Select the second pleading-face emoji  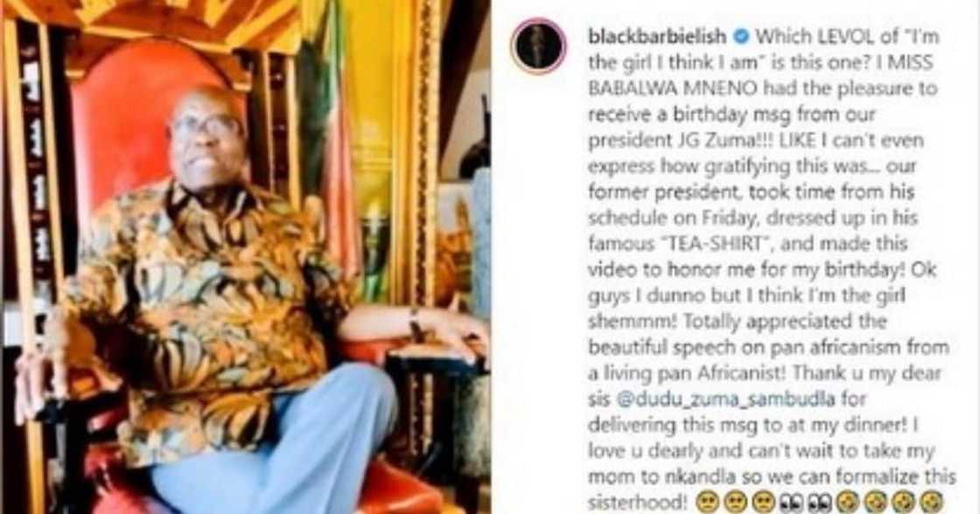(734, 502)
